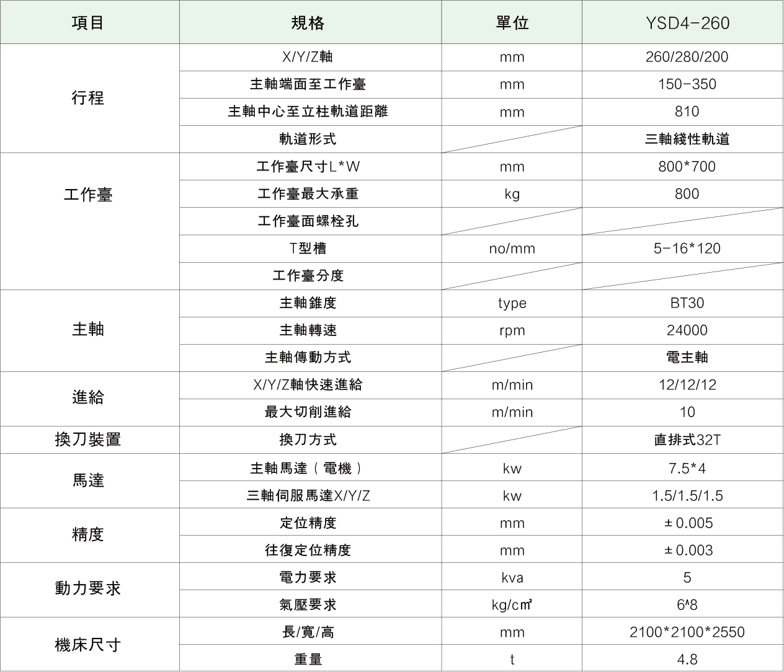Screen dimensions: 784x672
Task: Select the 直排式32T tool change value
Action: point(687,440)
